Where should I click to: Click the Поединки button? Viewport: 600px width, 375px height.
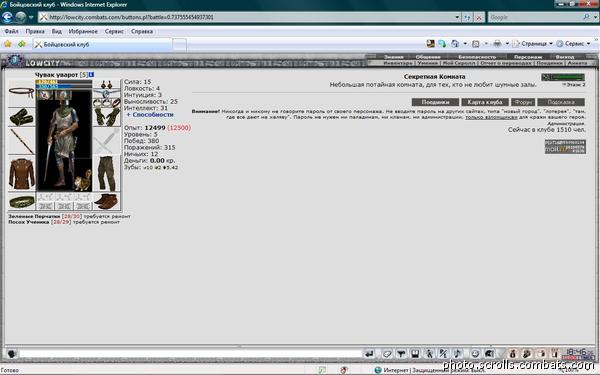[435, 102]
